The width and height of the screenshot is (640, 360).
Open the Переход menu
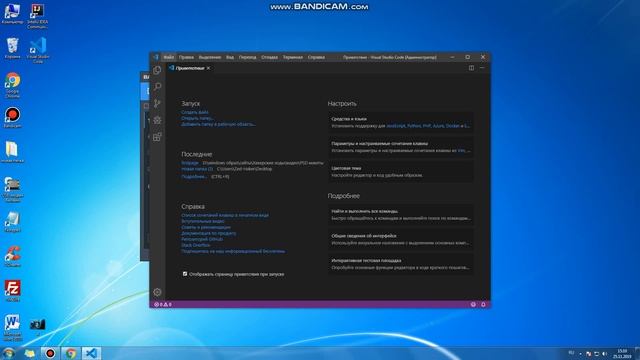tap(247, 58)
